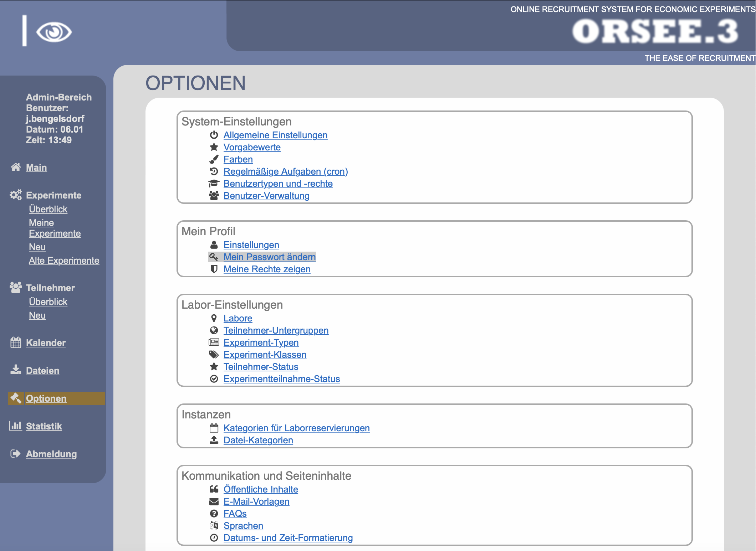The image size is (756, 551).
Task: Click the eye logo in header
Action: click(54, 32)
